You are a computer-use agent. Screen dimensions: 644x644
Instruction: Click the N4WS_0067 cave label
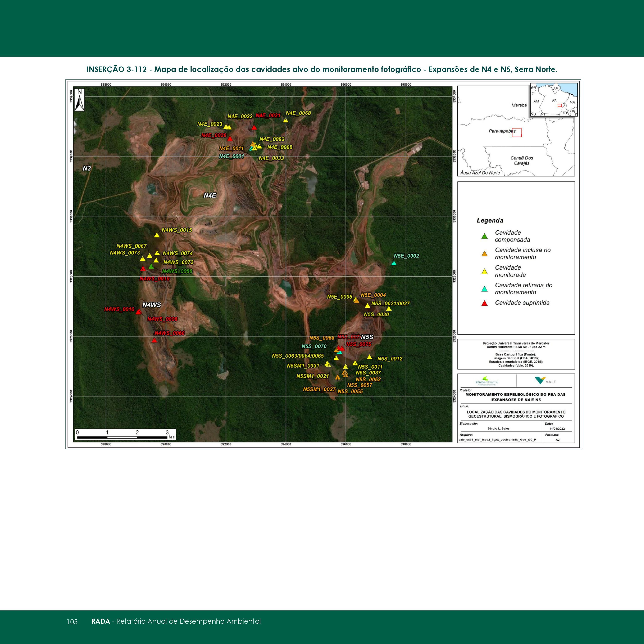pyautogui.click(x=131, y=246)
